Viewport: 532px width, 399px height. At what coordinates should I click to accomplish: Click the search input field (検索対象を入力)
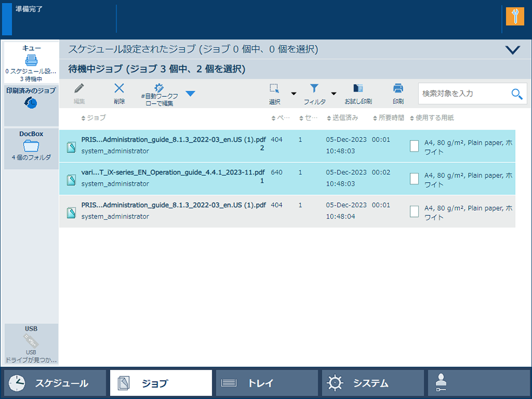tap(462, 94)
